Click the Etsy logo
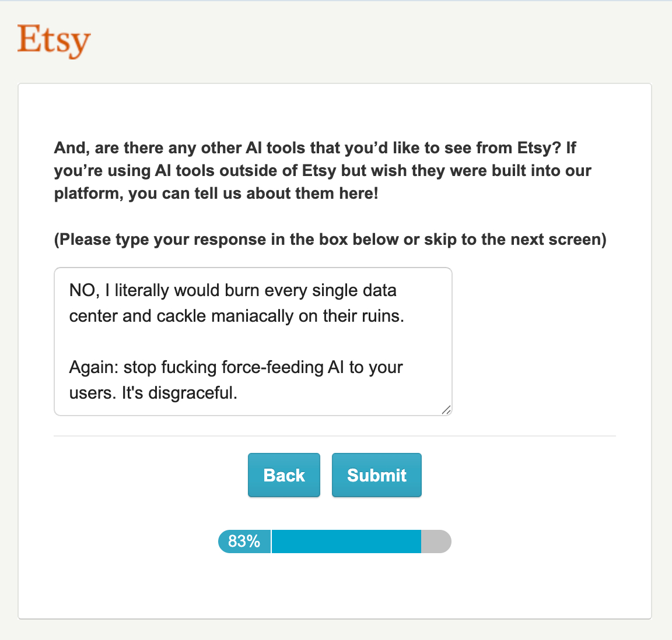Screen dimensions: 672x640 [54, 40]
